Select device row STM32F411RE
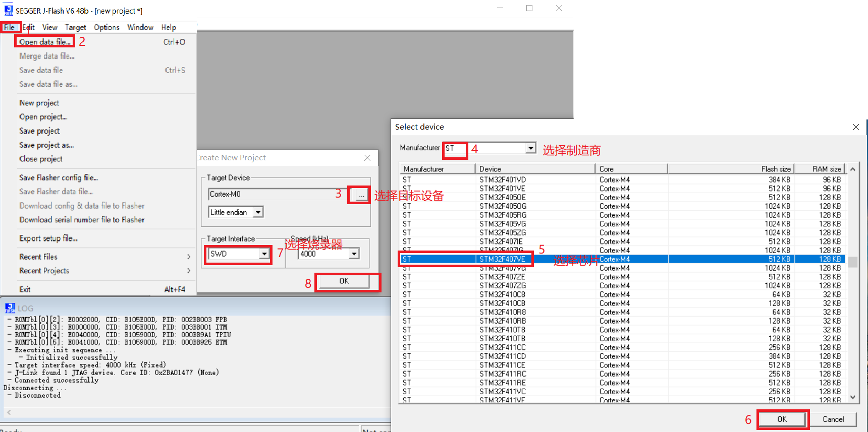Image resolution: width=868 pixels, height=432 pixels. (x=623, y=383)
